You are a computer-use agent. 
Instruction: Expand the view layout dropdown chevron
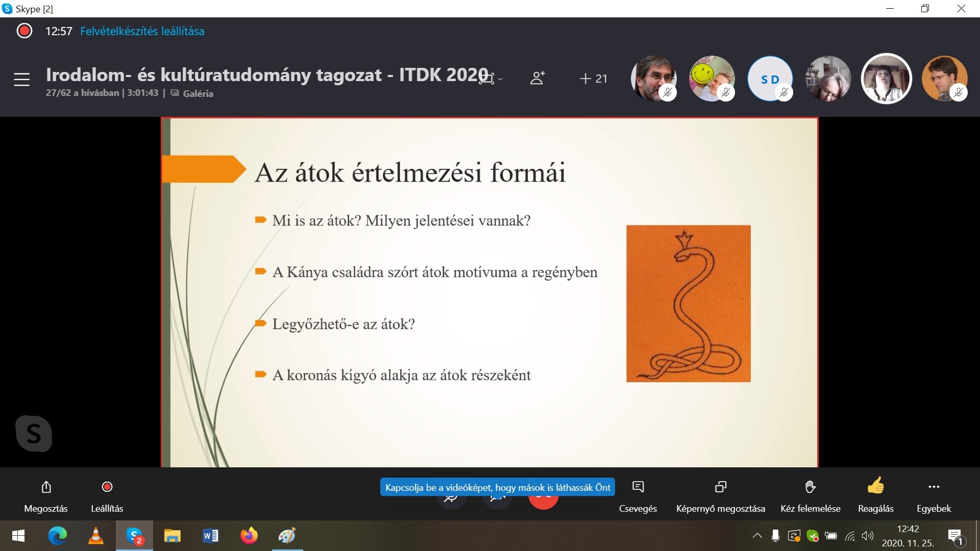[x=501, y=79]
